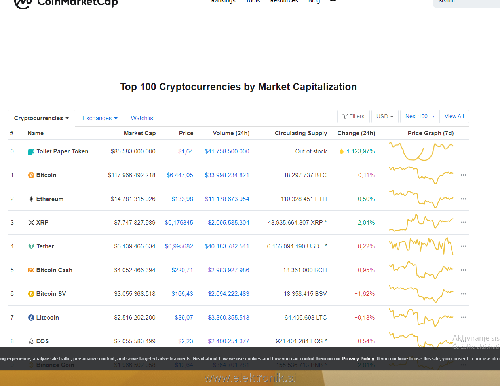Viewport: 500px width, 386px height.
Task: Open the Ethereum coin name link
Action: coord(49,199)
